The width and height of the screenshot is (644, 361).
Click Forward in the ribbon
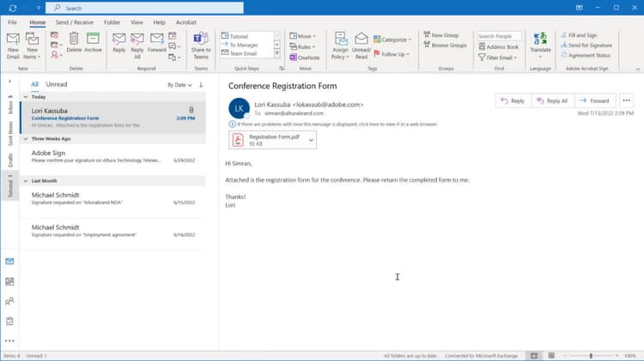pos(156,43)
